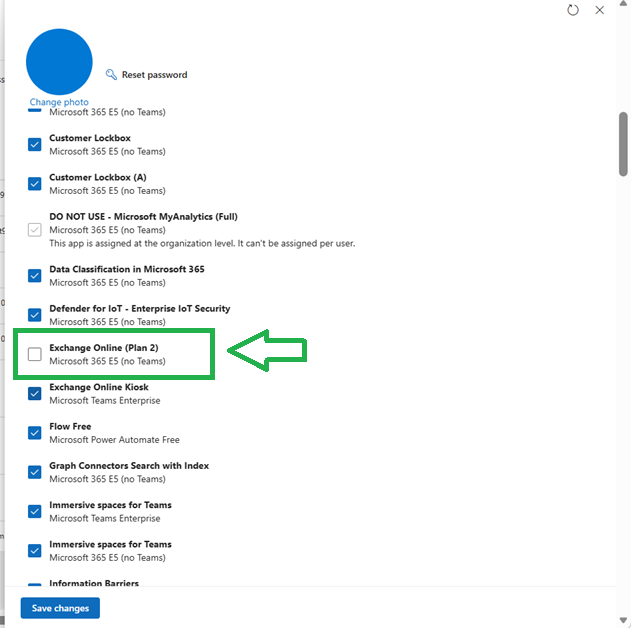Viewport: 631px width, 628px height.
Task: Click the organization level assignment note text
Action: (x=202, y=243)
